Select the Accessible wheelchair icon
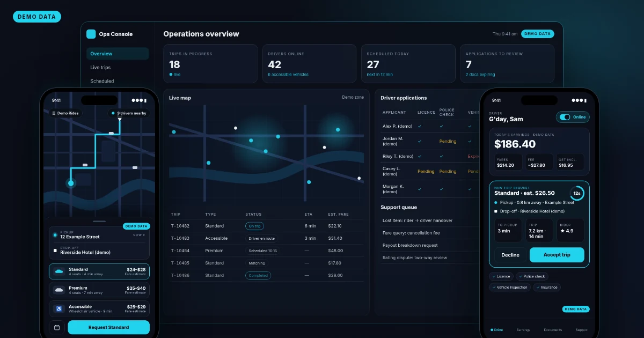This screenshot has height=338, width=644. click(59, 308)
